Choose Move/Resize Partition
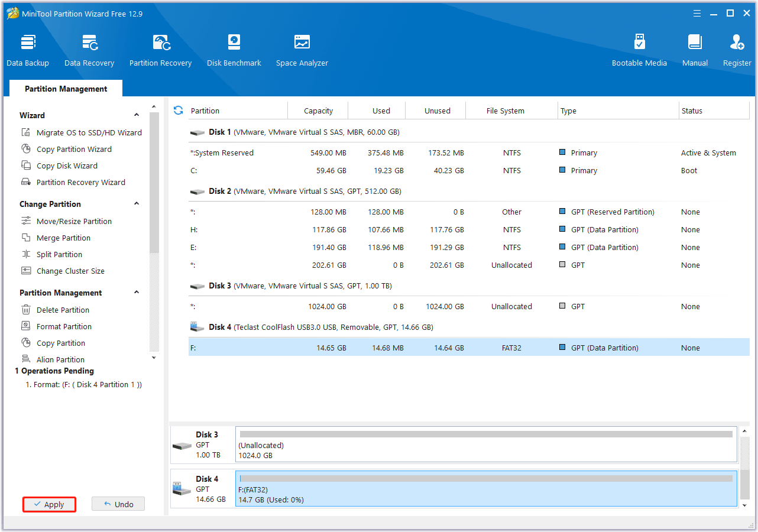The height and width of the screenshot is (532, 758). 66,221
